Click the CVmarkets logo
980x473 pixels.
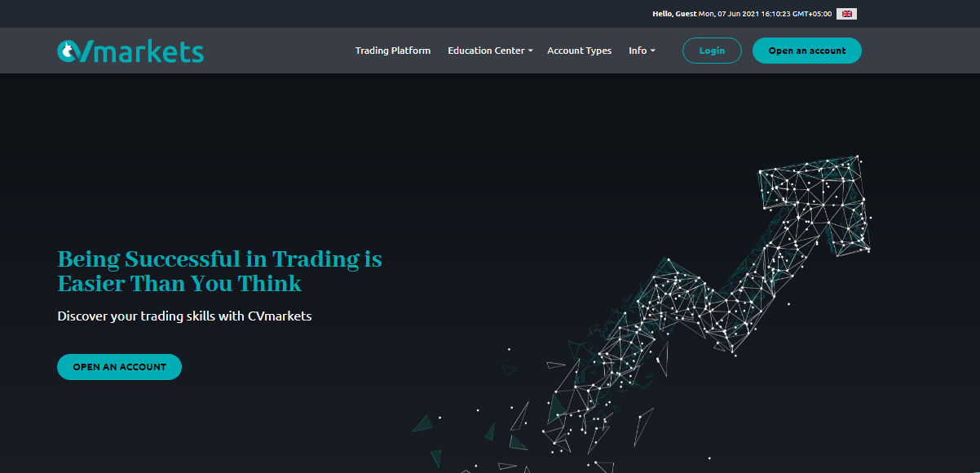click(x=130, y=51)
